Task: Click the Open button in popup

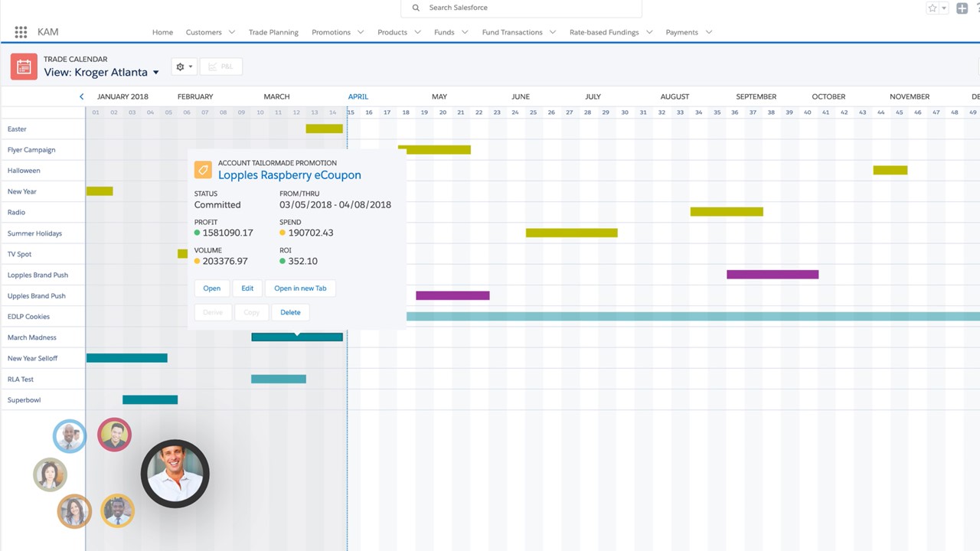Action: click(212, 289)
